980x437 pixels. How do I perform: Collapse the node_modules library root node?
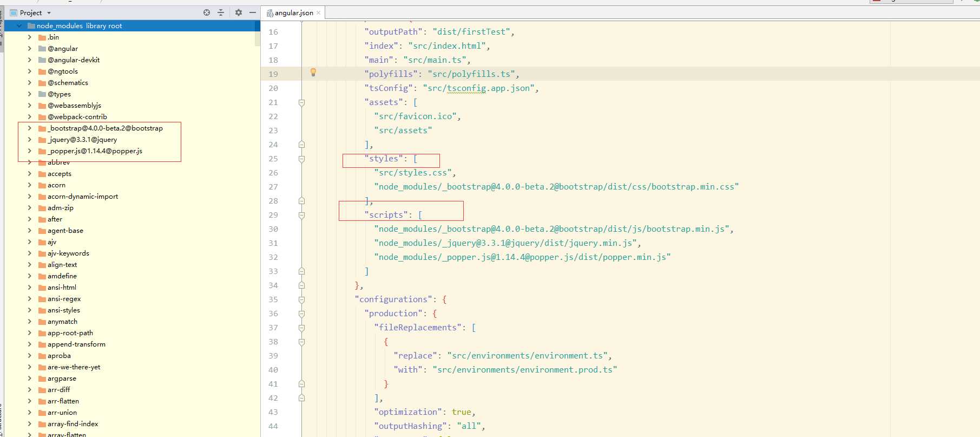coord(19,26)
